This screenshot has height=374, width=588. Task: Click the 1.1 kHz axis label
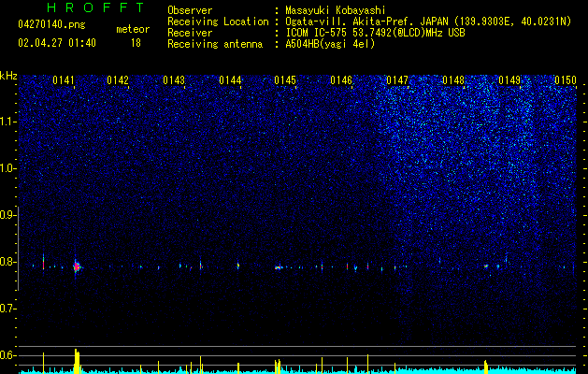(7, 122)
